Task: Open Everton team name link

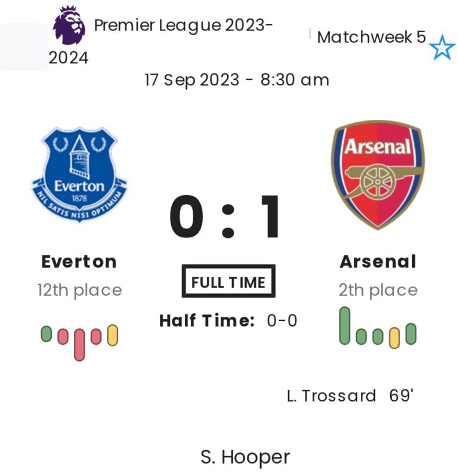Action: click(x=79, y=261)
